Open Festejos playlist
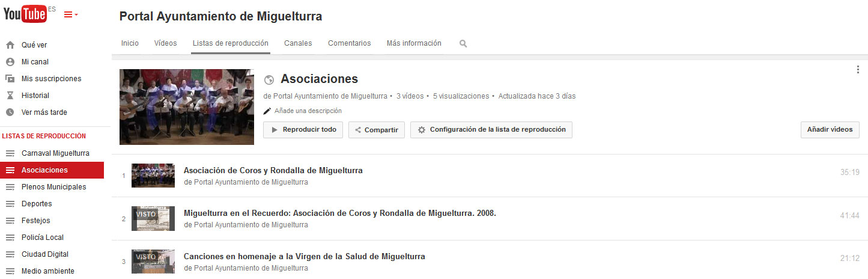Viewport: 868px width, 279px height. pyautogui.click(x=36, y=221)
